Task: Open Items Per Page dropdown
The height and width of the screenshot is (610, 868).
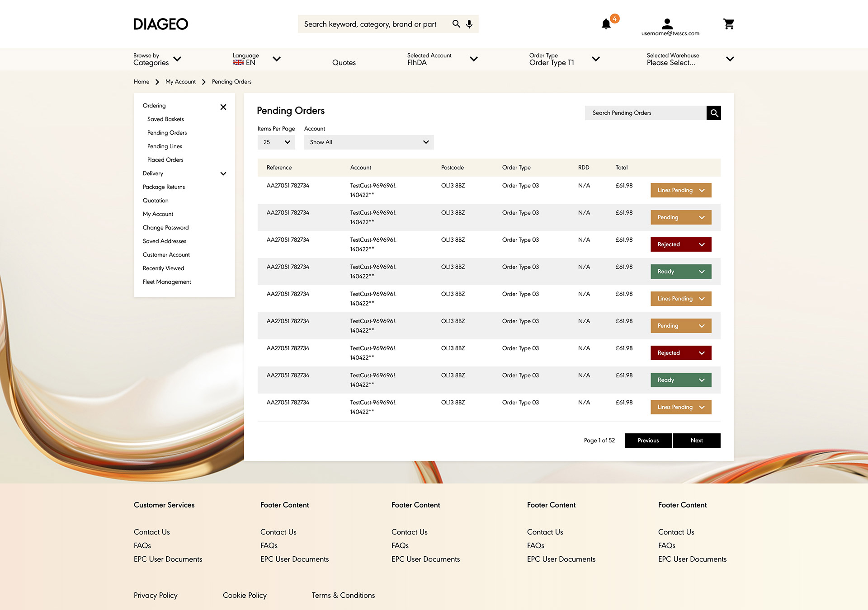Action: click(x=276, y=142)
